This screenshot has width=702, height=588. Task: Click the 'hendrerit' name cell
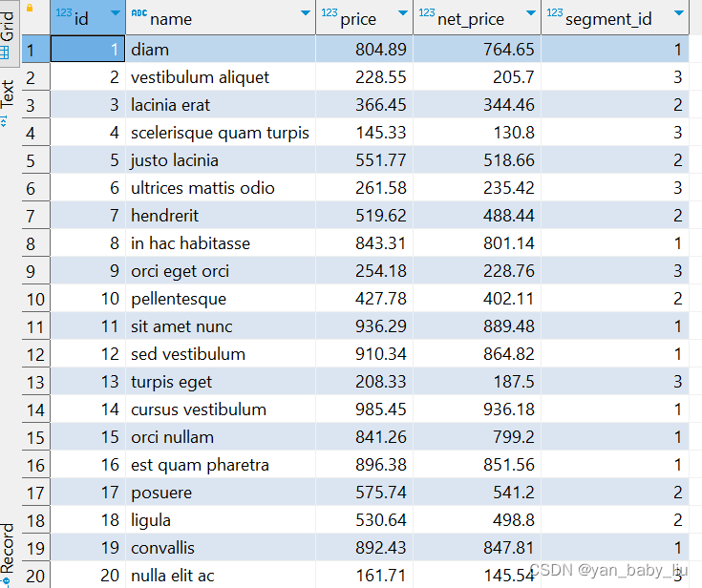tap(221, 216)
